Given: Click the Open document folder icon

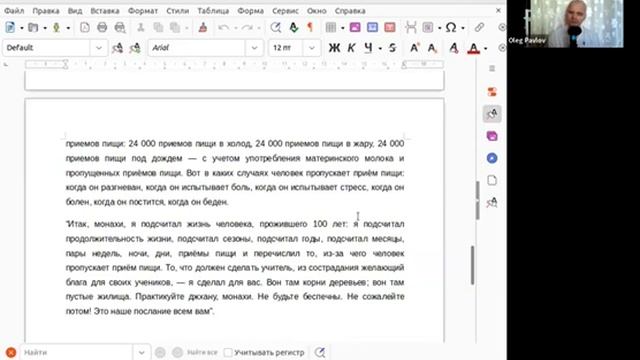Looking at the screenshot, I should (x=33, y=27).
